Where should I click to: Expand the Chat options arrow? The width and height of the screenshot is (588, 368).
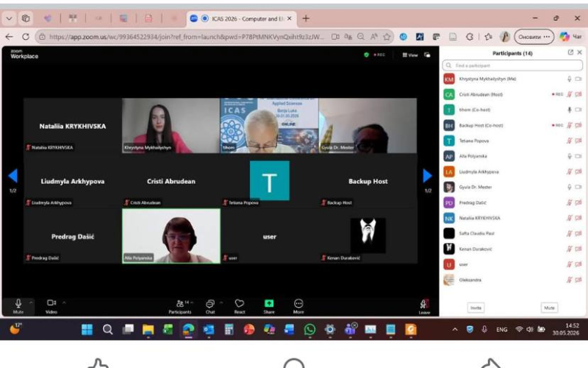tap(221, 302)
